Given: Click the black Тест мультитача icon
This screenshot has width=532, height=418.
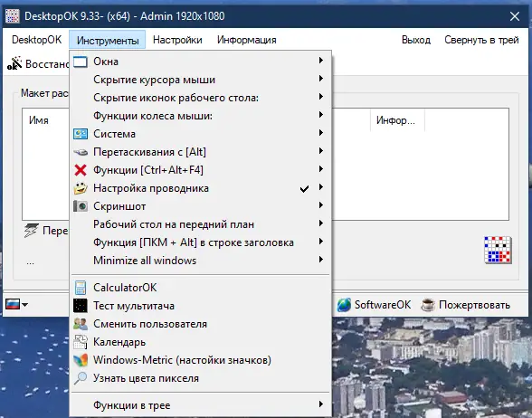Looking at the screenshot, I should (81, 306).
